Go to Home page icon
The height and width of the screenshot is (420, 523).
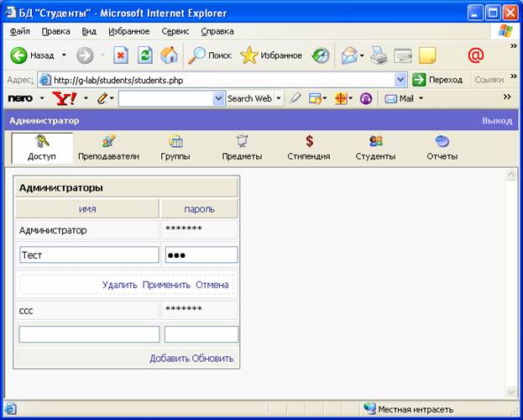tap(169, 55)
